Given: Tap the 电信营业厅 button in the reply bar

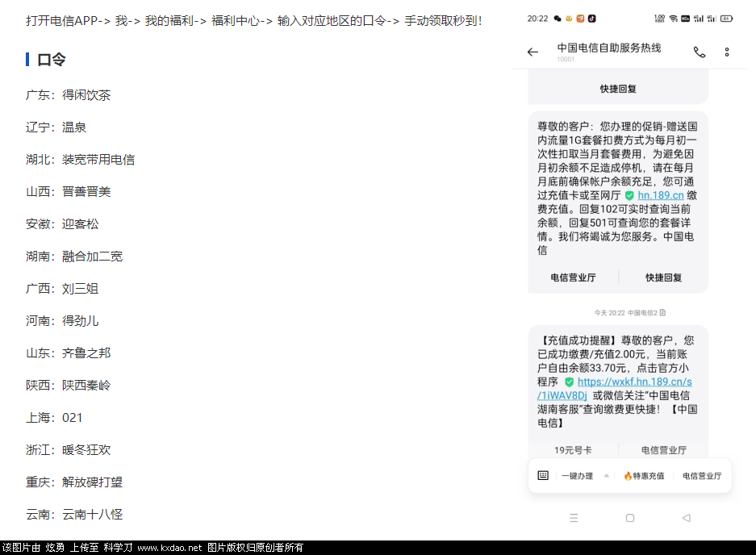Looking at the screenshot, I should coord(702,475).
